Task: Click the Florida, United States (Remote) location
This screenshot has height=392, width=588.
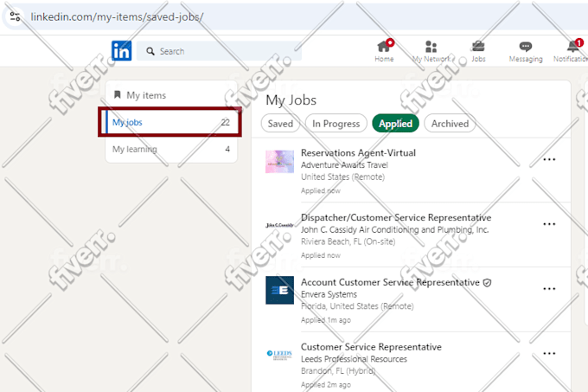Action: point(357,306)
